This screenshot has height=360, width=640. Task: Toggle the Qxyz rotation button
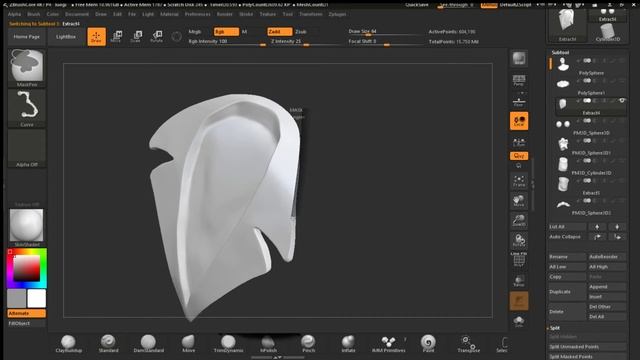point(519,156)
